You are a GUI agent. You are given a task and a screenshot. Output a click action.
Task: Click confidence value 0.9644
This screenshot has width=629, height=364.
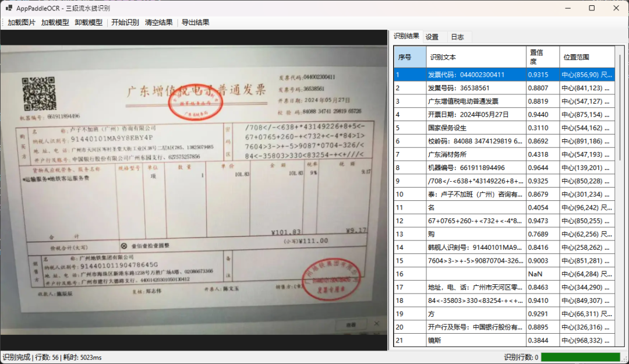543,167
